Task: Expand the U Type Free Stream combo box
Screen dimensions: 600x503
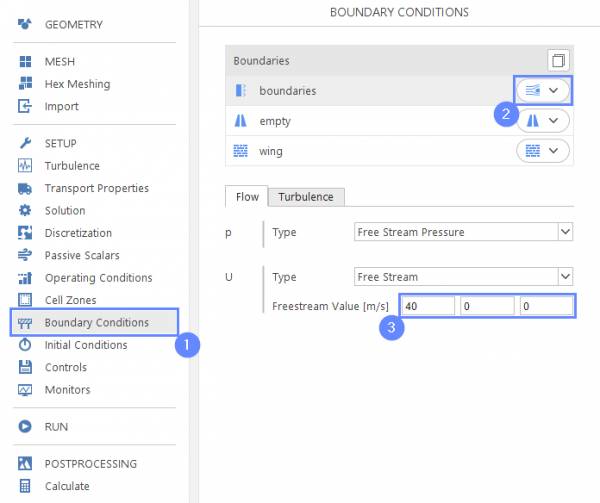Action: point(465,277)
